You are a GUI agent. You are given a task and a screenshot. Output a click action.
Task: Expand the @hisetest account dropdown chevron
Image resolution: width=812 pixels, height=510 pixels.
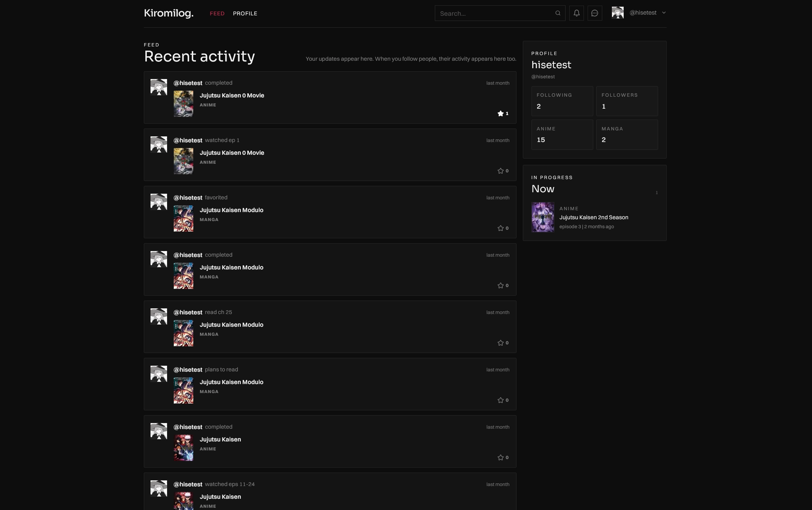tap(664, 13)
